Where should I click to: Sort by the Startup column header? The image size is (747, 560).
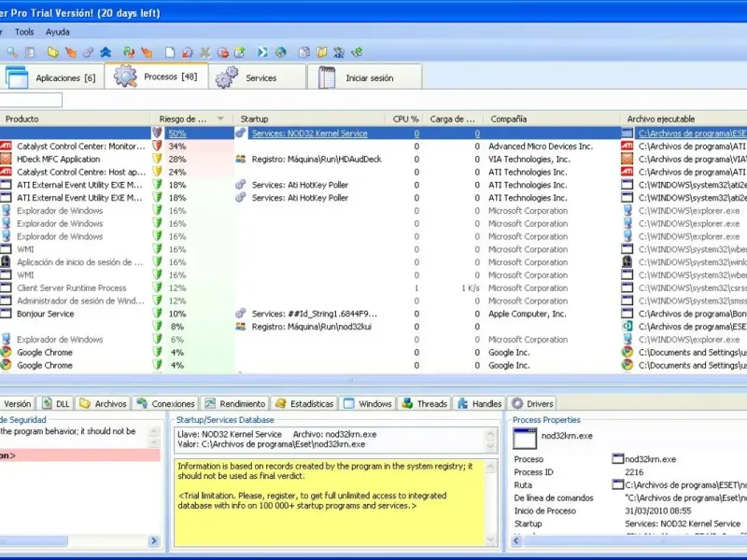click(309, 119)
